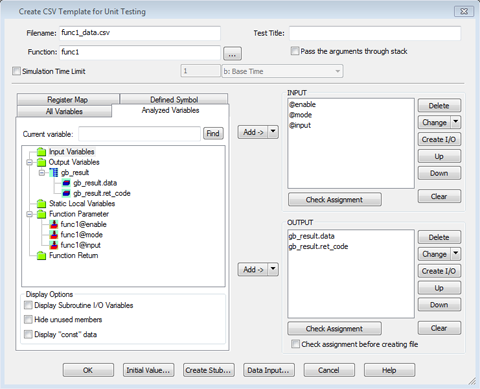
Task: Move OUTPUT item Down
Action: [x=439, y=305]
